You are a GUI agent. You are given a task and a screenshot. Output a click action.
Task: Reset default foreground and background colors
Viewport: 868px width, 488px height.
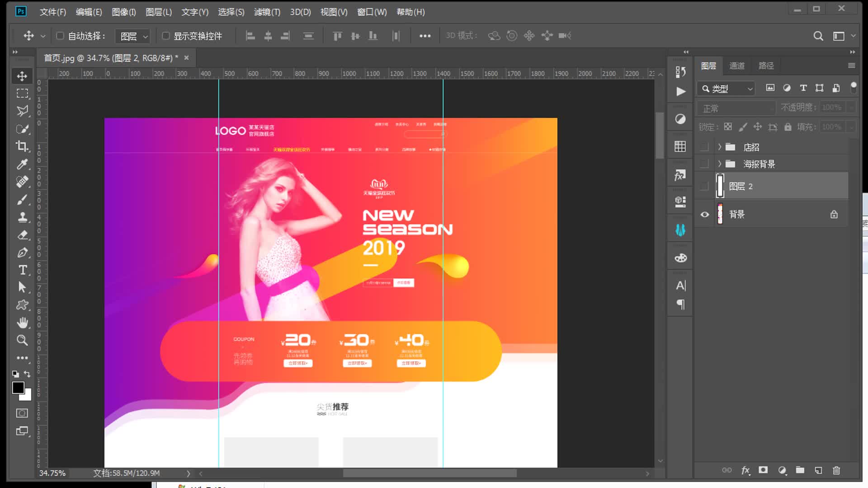[x=16, y=374]
